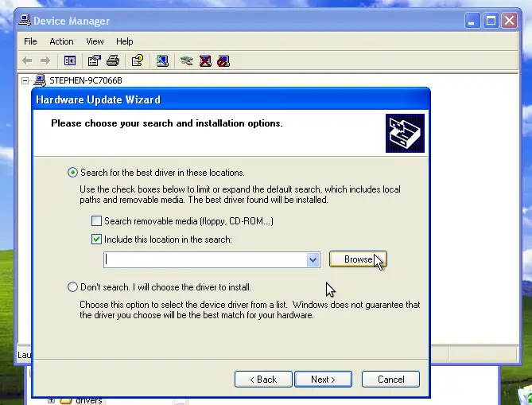Click the Update Driver toolbar icon
Image resolution: width=532 pixels, height=405 pixels.
[x=187, y=61]
